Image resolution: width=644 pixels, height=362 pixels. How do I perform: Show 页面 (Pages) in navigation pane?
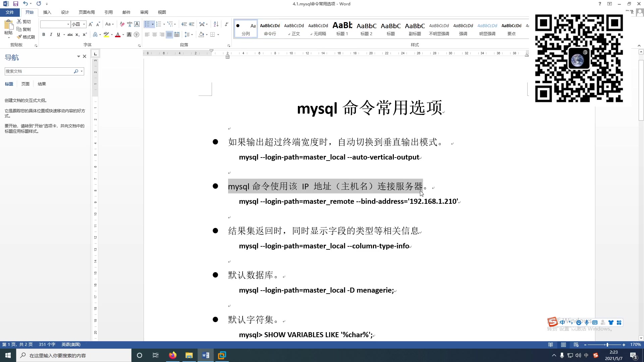pos(25,84)
